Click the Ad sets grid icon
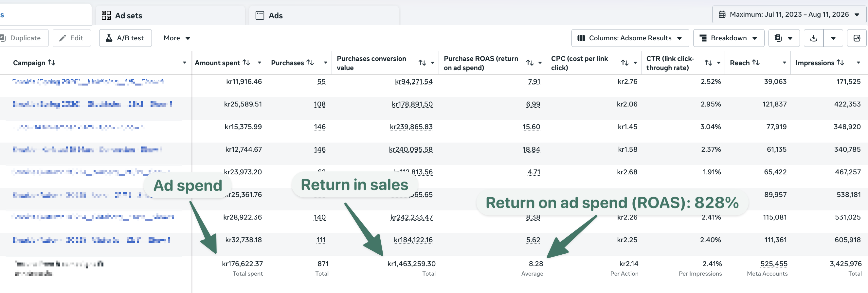 (x=106, y=15)
